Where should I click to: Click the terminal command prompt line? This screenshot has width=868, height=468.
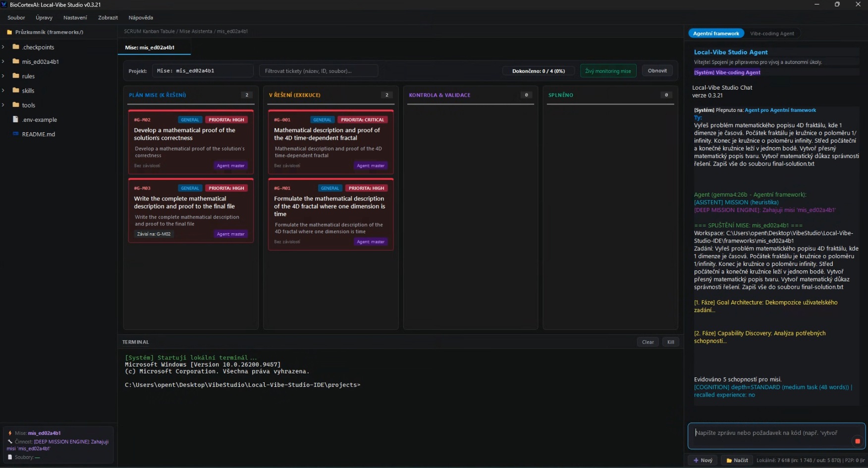pos(243,385)
